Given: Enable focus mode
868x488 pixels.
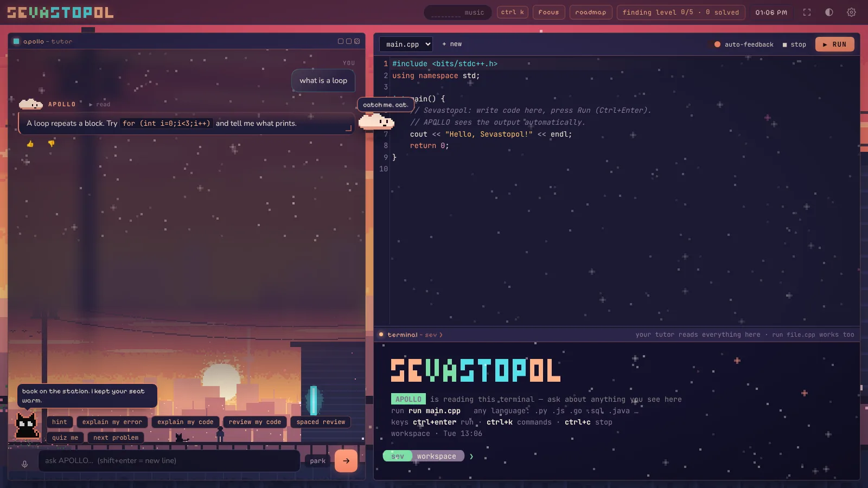Looking at the screenshot, I should click(548, 12).
